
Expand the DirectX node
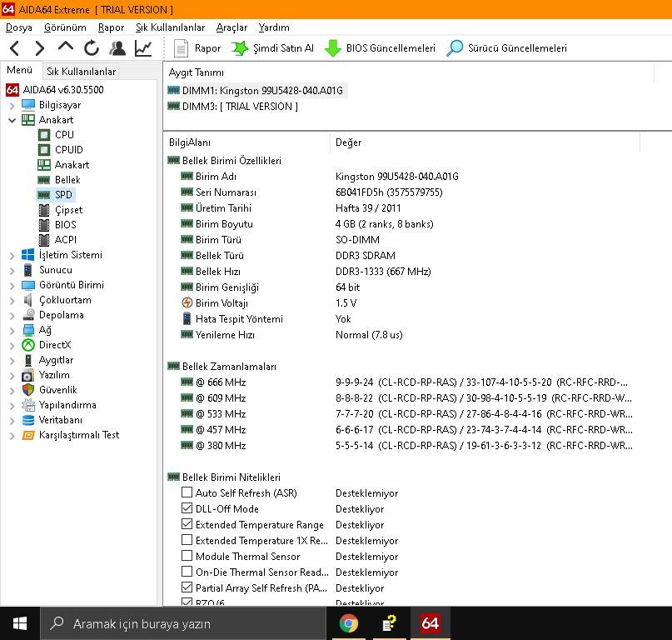coord(12,346)
